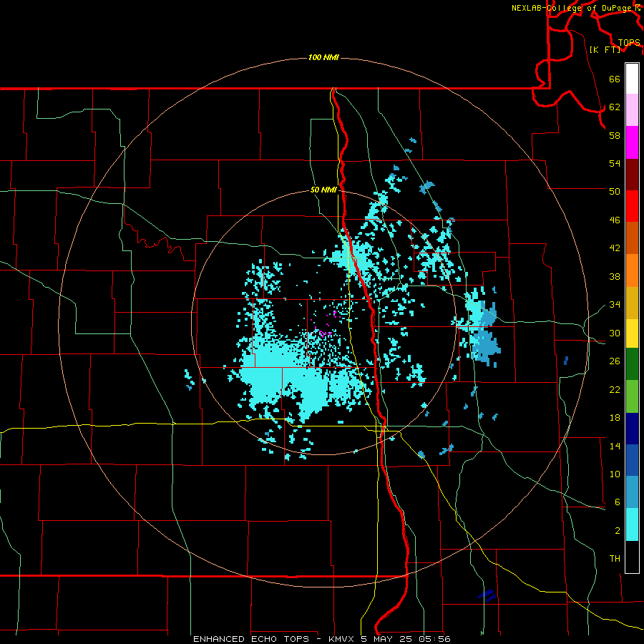The width and height of the screenshot is (644, 644).
Task: Select the "46" scale label
Action: pyautogui.click(x=615, y=220)
